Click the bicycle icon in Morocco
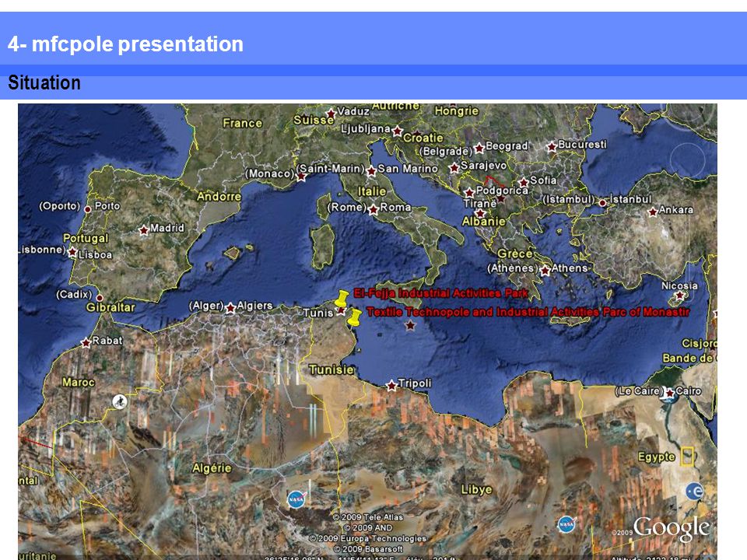 pyautogui.click(x=120, y=401)
